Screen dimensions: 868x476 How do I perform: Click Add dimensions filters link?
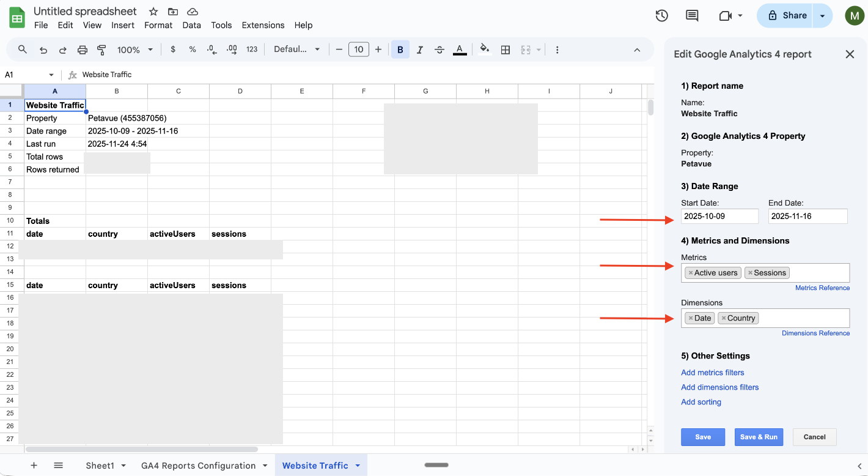pyautogui.click(x=719, y=387)
